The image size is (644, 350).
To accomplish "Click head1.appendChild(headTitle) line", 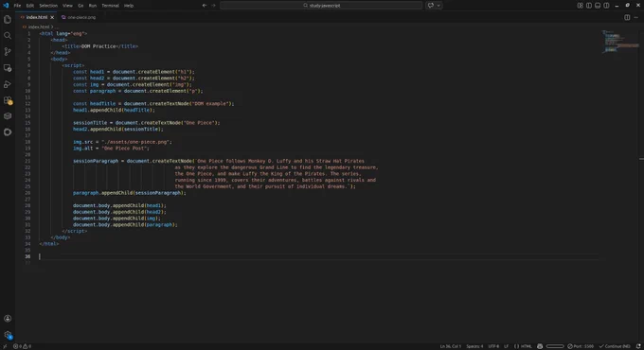I will [114, 110].
